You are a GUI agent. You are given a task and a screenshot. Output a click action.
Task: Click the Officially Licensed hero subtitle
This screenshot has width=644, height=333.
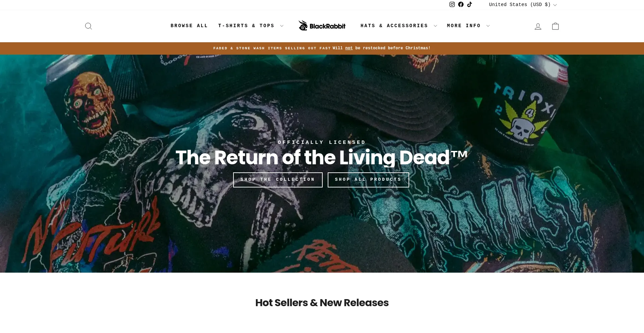322,143
